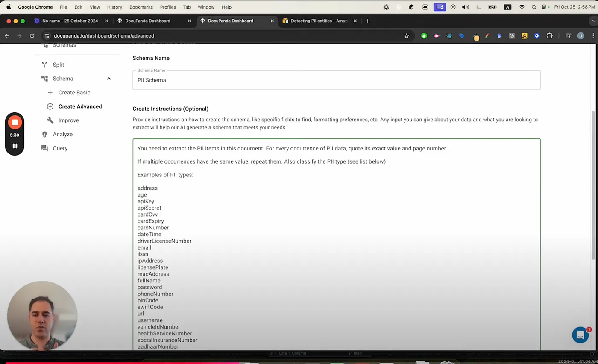Open macOS Control Center icon
The image size is (598, 364).
click(544, 7)
